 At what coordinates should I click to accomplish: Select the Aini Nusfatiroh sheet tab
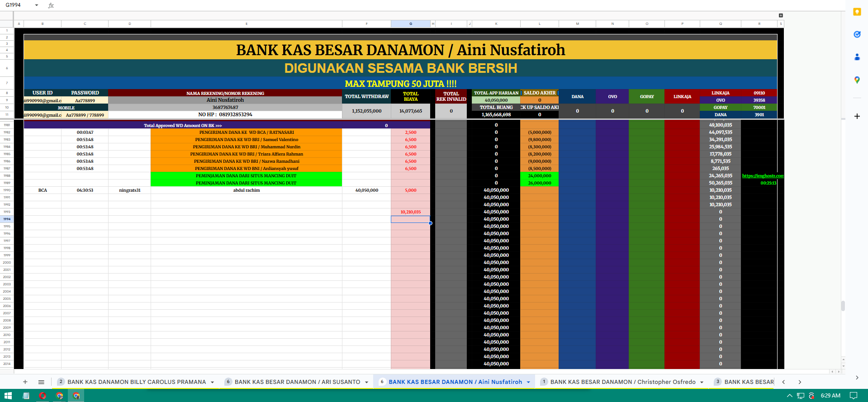point(455,382)
